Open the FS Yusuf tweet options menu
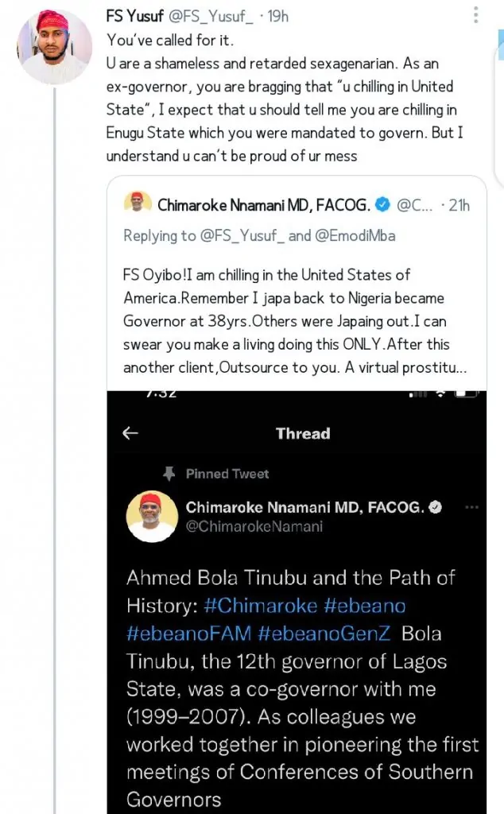Screen dimensions: 504x814 pyautogui.click(x=475, y=16)
